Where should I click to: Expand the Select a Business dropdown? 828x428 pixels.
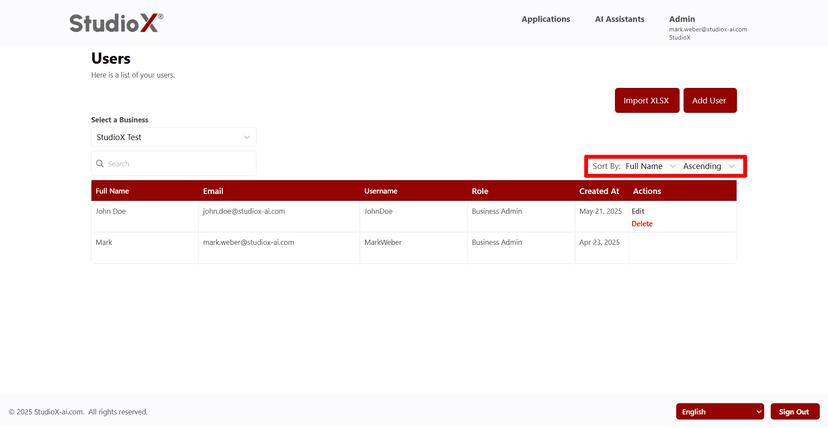[174, 137]
